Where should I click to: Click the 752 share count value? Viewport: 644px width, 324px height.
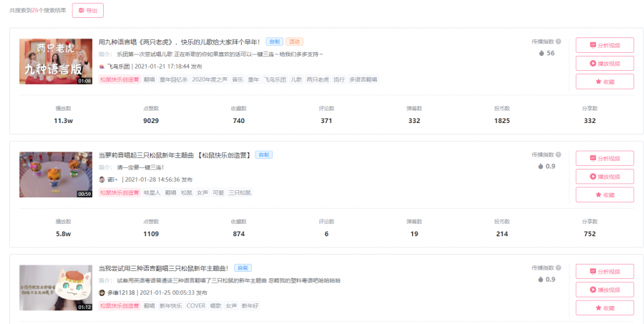590,234
